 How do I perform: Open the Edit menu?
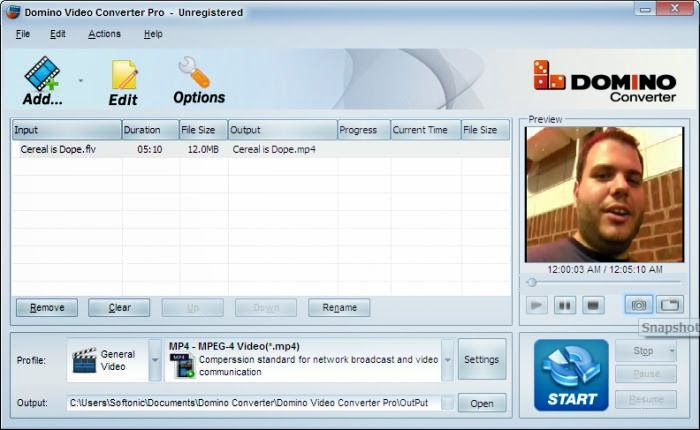click(x=58, y=34)
